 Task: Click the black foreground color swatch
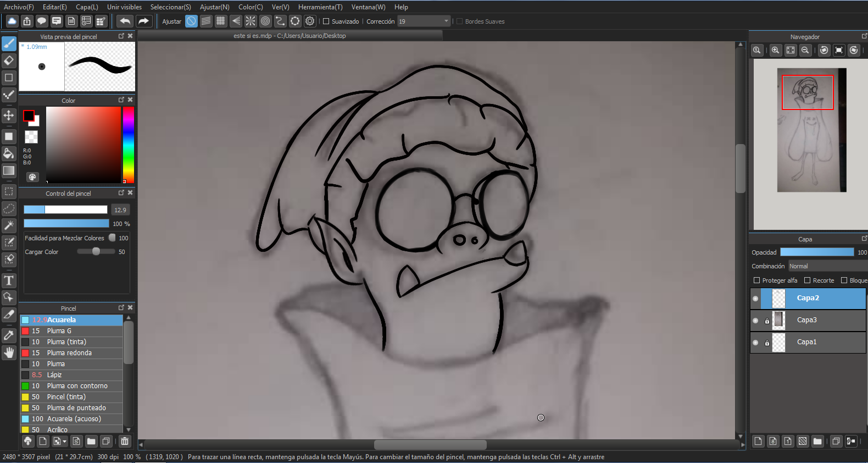tap(29, 116)
